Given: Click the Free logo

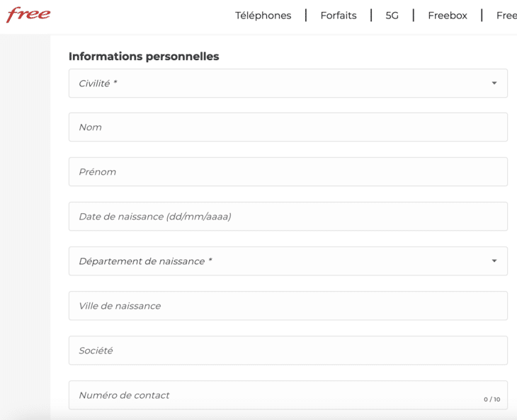Looking at the screenshot, I should [x=28, y=15].
